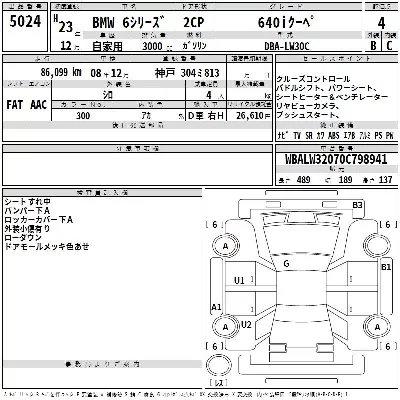Click the color number 300
Image resolution: width=400 pixels, height=400 pixels.
coord(83,116)
